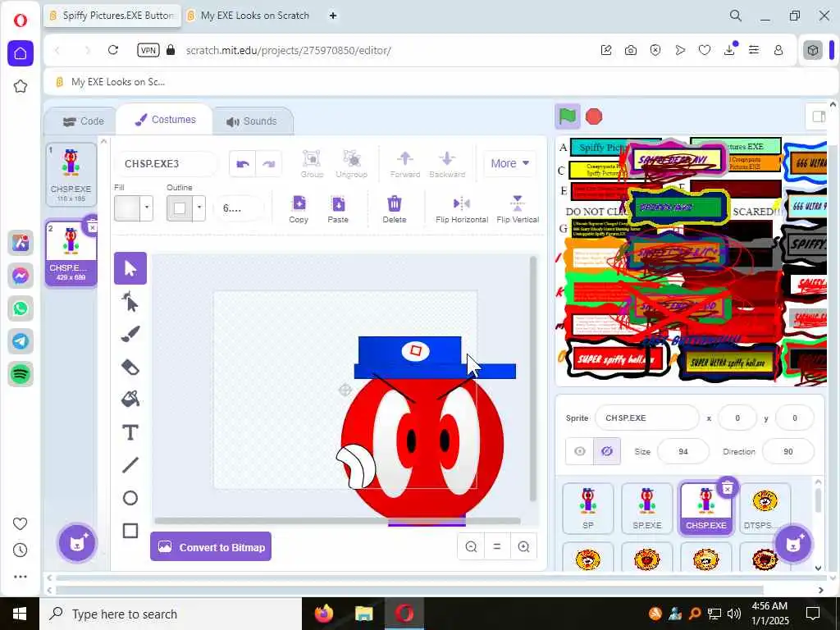Select costume 1 thumbnail CHSP.EXE
This screenshot has width=840, height=630.
[x=71, y=175]
